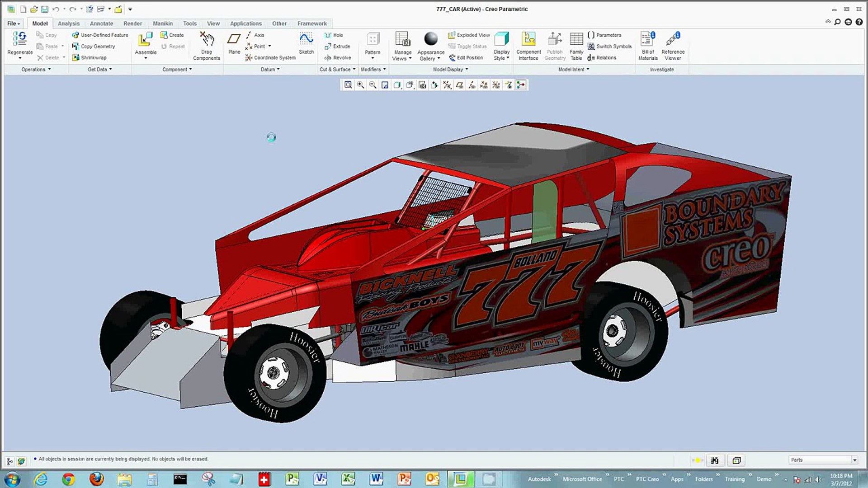The width and height of the screenshot is (868, 488).
Task: Open the Parts selection filter dropdown
Action: [x=823, y=460]
